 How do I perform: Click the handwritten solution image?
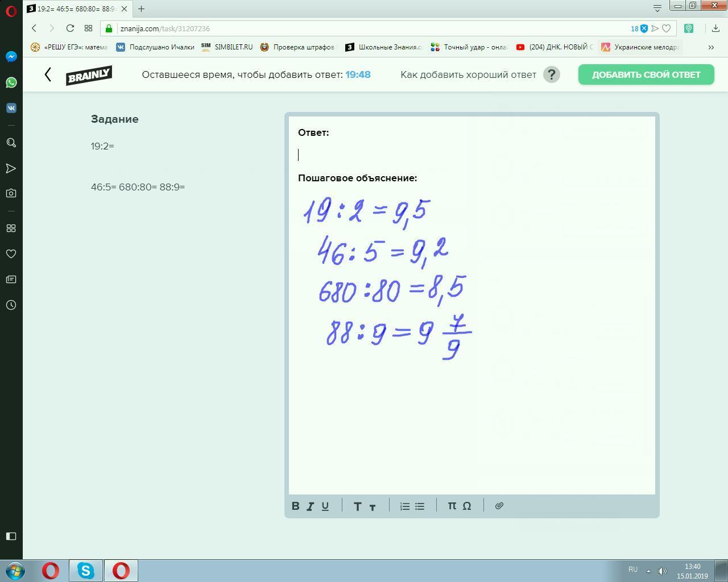[387, 278]
